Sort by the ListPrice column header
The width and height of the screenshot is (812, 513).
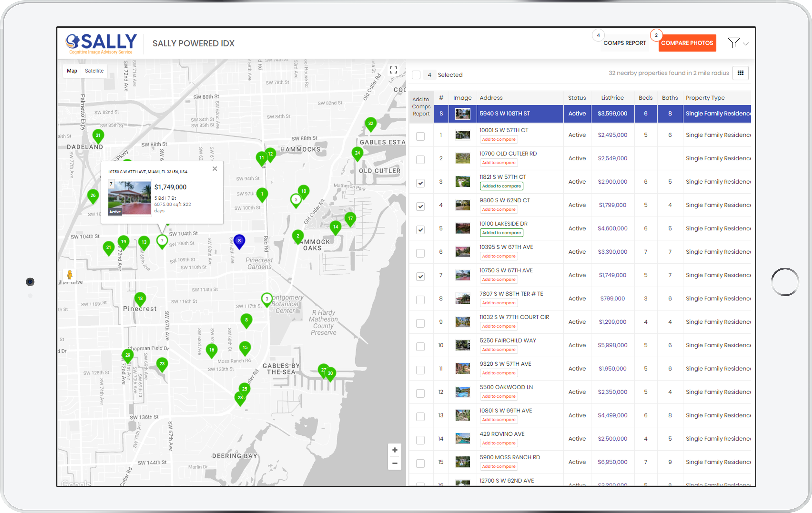point(612,98)
